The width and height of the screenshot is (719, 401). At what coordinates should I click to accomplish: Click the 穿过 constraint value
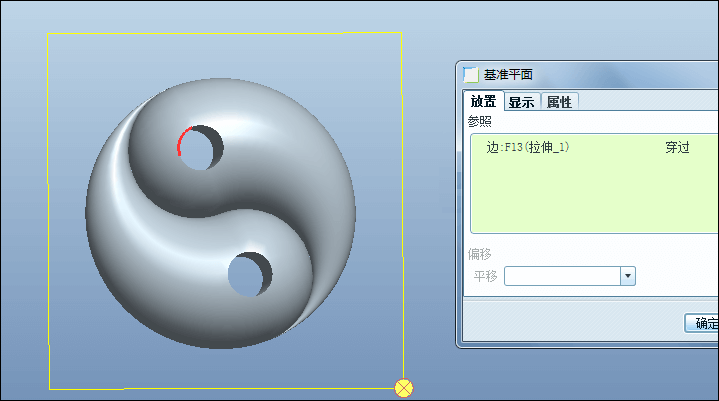coord(678,147)
